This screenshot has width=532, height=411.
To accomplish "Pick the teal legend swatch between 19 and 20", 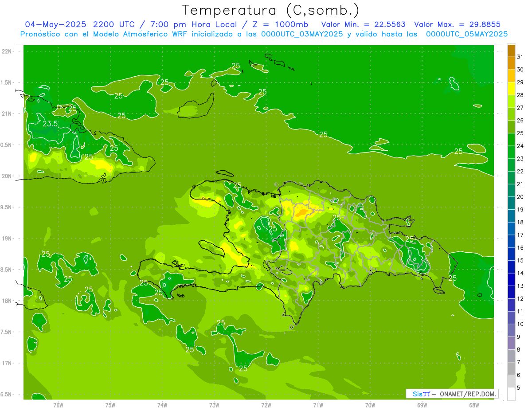I will pyautogui.click(x=511, y=203).
